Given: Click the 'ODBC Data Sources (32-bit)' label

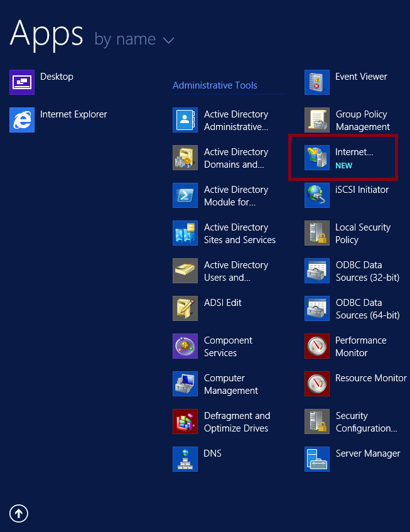Looking at the screenshot, I should click(x=367, y=271).
